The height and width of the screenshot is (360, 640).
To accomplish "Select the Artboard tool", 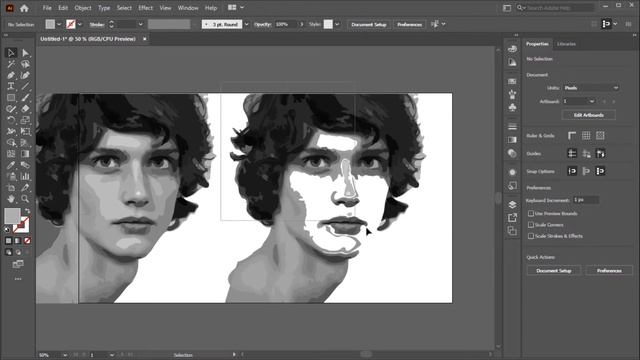I will point(11,188).
